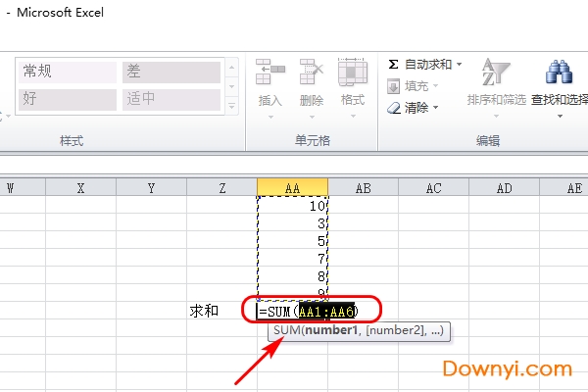Viewport: 588px width, 392px height.
Task: Click the AutoSum sigma icon
Action: pos(394,64)
